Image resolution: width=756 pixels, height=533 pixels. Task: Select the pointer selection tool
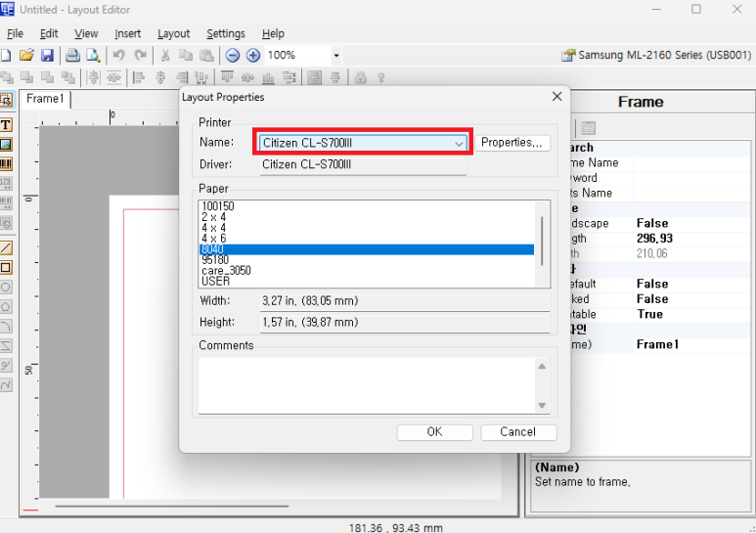coord(6,100)
